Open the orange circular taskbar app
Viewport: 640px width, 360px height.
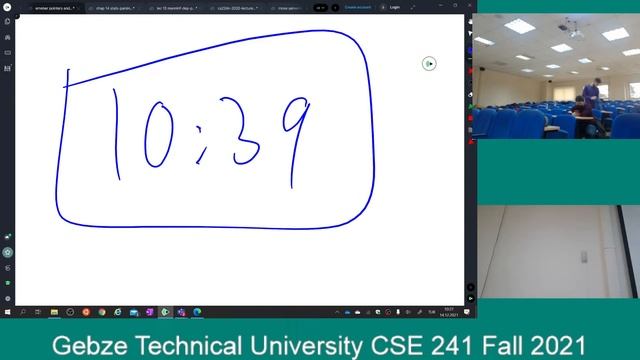[x=86, y=312]
